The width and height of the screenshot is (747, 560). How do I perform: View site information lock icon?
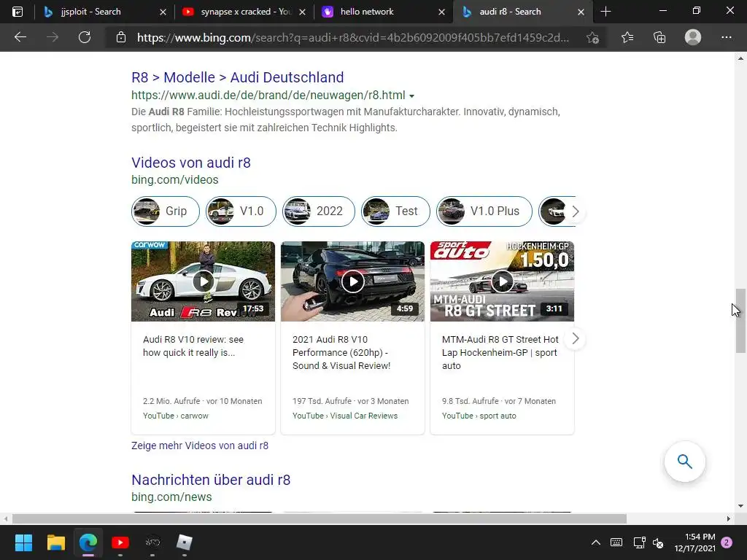121,37
